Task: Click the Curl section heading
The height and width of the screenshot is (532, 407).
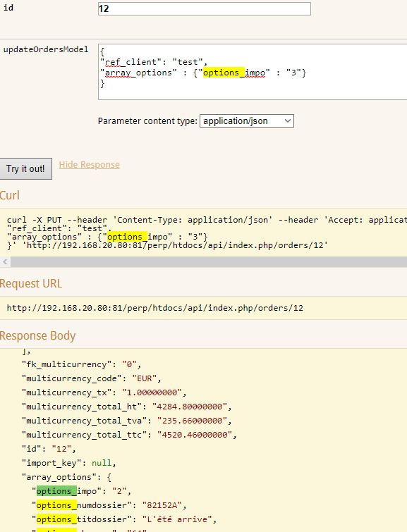Action: tap(10, 195)
